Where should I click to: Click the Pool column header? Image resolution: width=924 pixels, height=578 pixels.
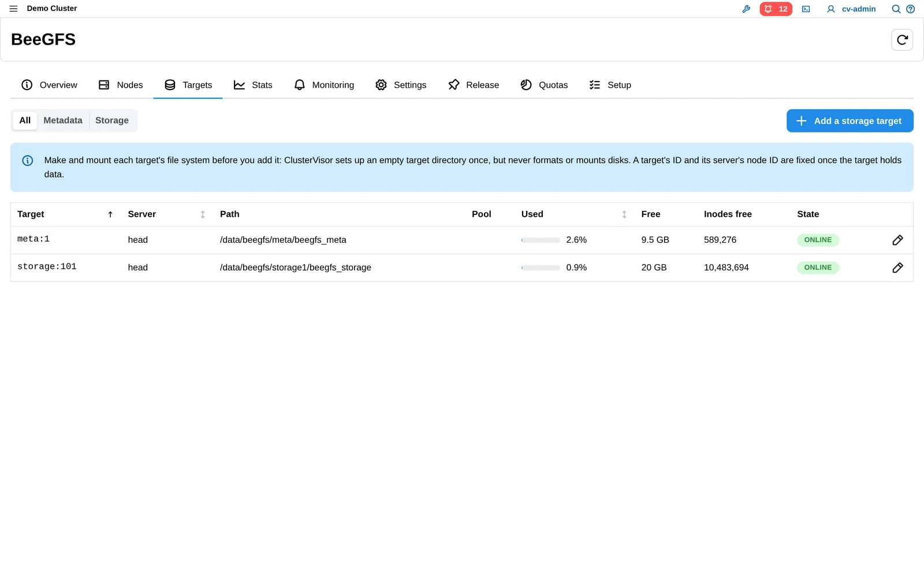click(x=482, y=214)
